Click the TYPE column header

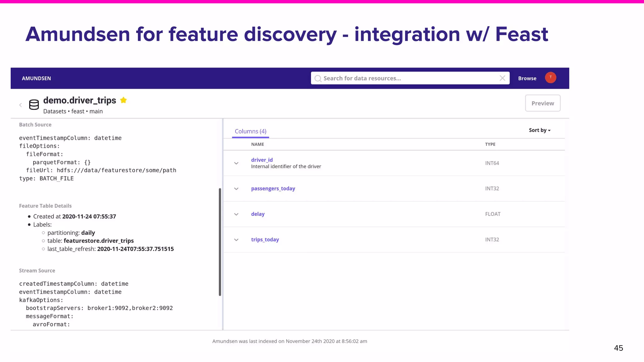tap(490, 144)
